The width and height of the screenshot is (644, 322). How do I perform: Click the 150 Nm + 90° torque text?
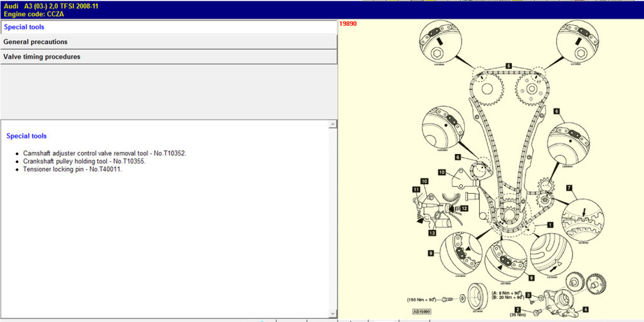[x=421, y=299]
